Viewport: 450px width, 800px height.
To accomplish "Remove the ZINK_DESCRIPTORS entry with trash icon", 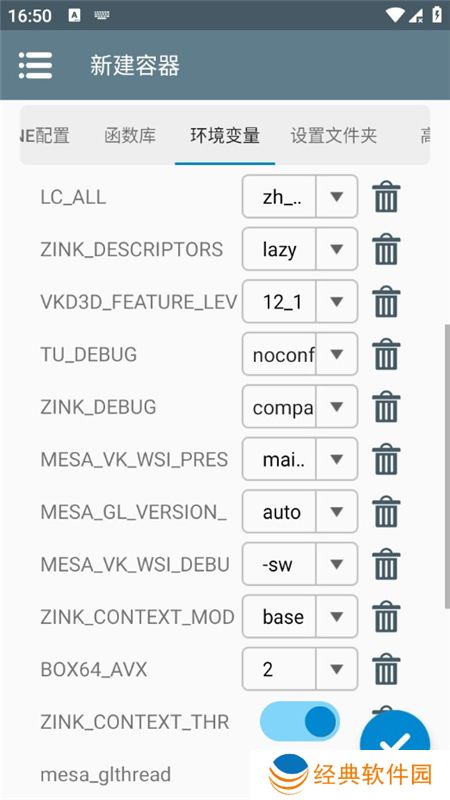I will coord(386,249).
